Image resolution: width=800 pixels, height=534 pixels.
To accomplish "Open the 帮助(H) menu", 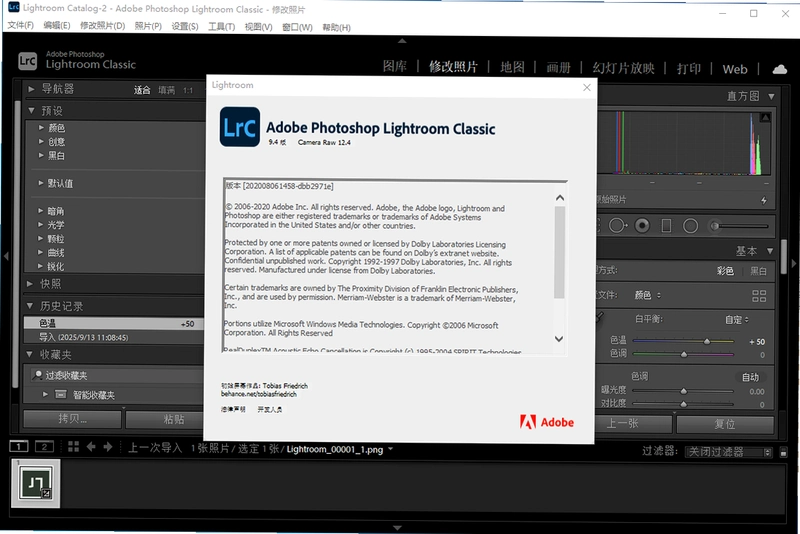I will pos(336,27).
